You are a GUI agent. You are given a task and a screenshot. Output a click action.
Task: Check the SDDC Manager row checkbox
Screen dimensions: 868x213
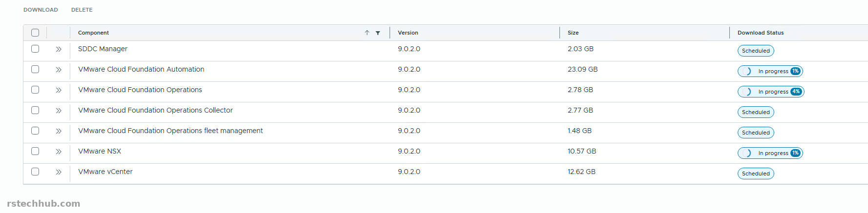(35, 49)
